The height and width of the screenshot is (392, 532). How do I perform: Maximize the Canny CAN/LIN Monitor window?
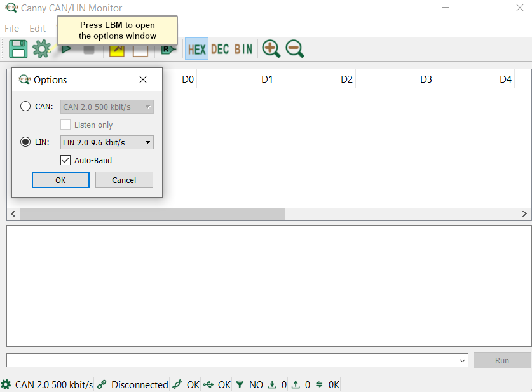[482, 8]
